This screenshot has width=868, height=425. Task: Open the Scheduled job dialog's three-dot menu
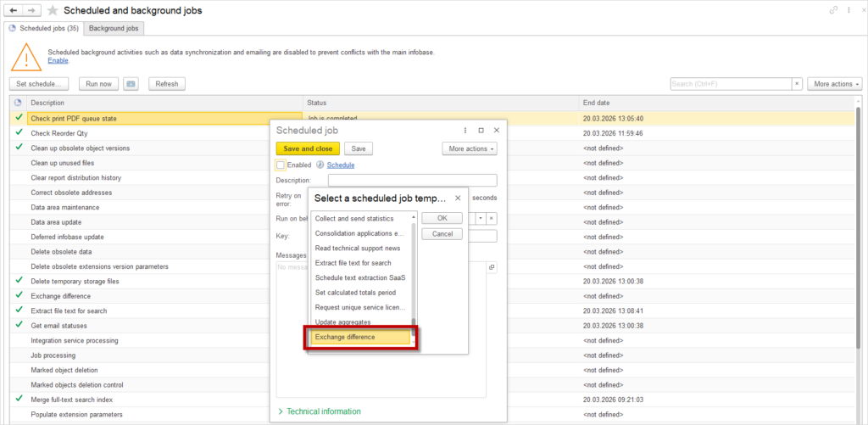(465, 131)
